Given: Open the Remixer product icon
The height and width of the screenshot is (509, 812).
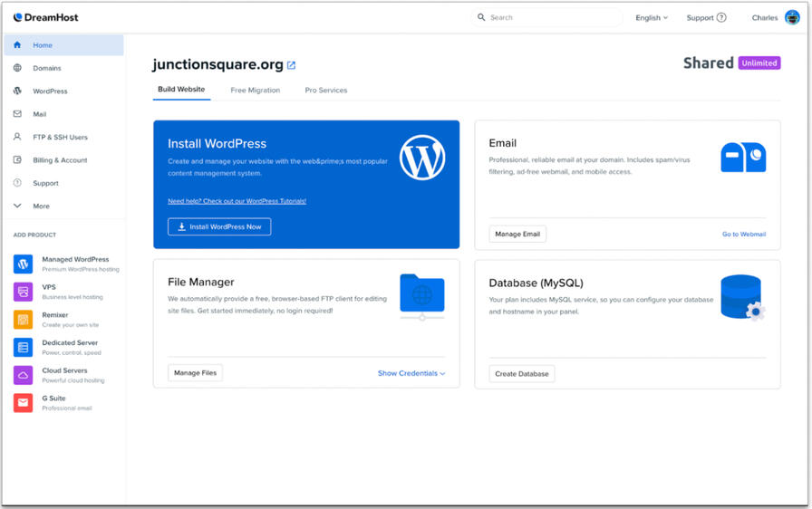Looking at the screenshot, I should click(x=24, y=320).
